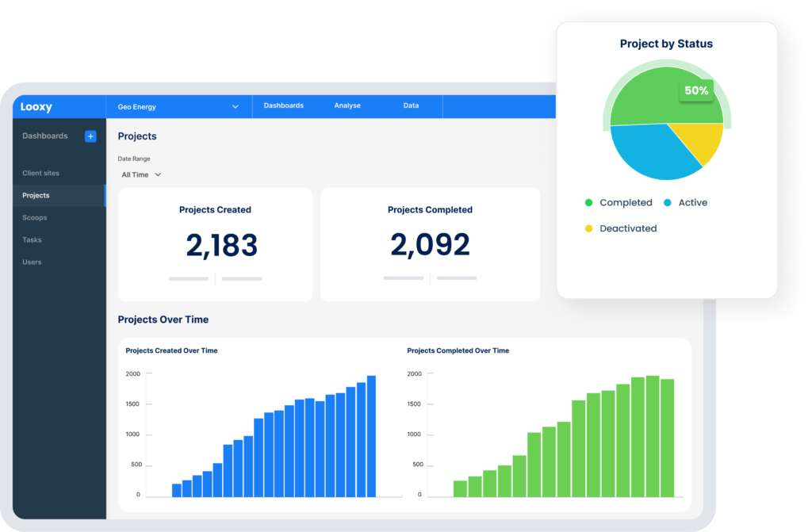Select the Dashboards sidebar section

coord(45,136)
